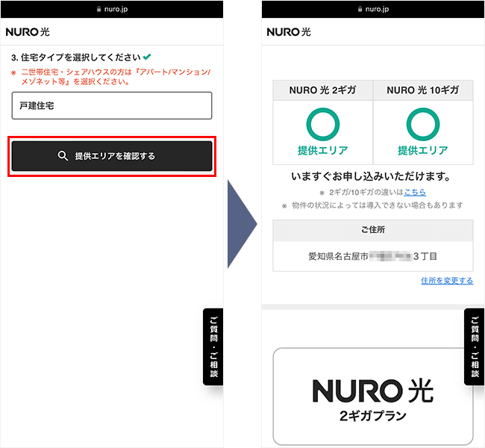This screenshot has width=485, height=448.
Task: Select NURO 光 10ギガ column header
Action: point(423,90)
